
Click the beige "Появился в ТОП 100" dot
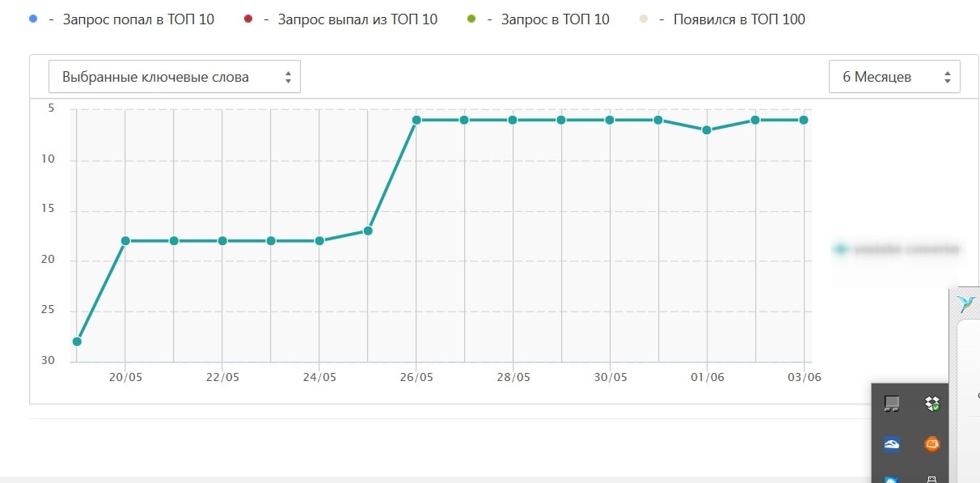click(x=642, y=19)
